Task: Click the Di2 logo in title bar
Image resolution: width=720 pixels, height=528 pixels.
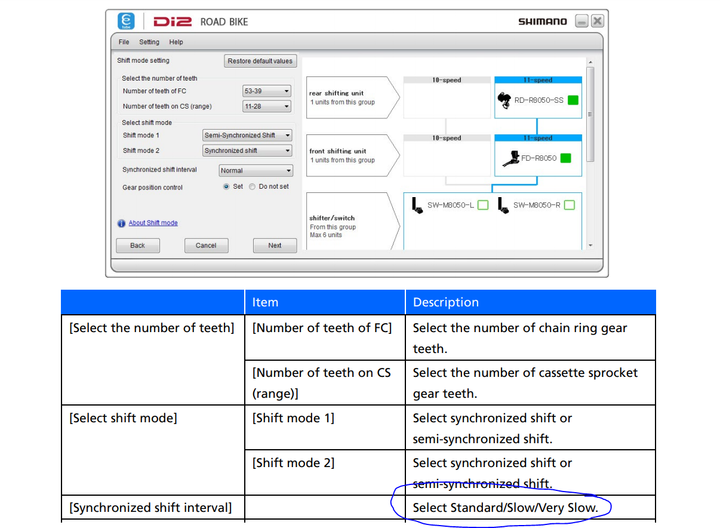Action: (172, 22)
